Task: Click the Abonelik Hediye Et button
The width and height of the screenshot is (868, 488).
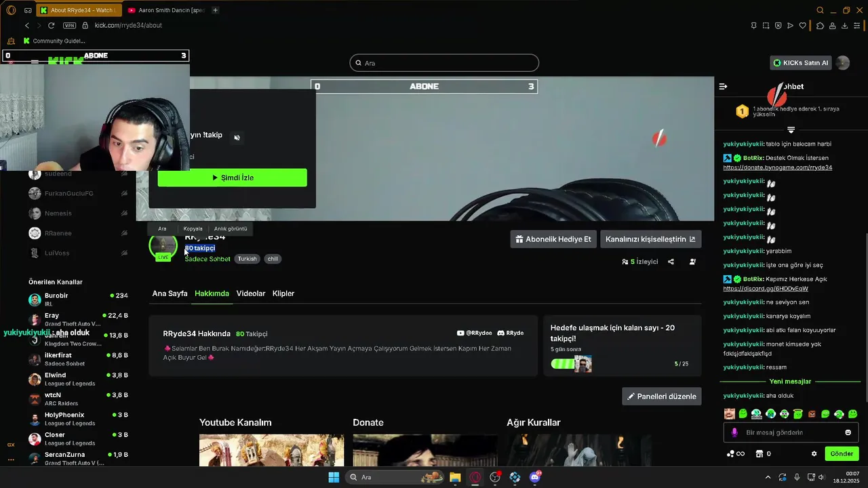Action: point(553,239)
